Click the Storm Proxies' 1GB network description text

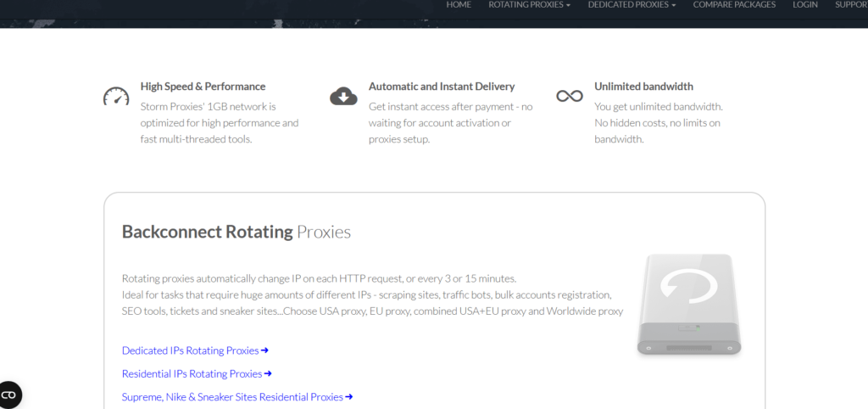tap(220, 123)
